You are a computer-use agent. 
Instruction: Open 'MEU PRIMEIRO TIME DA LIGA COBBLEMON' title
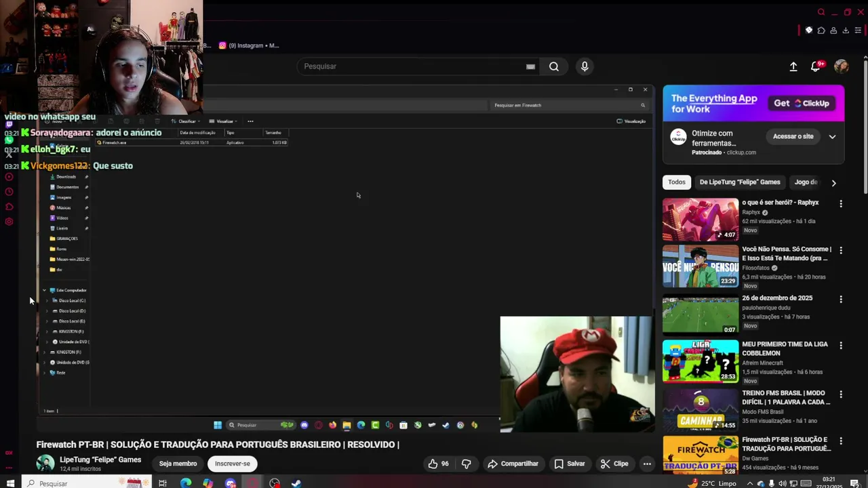785,348
